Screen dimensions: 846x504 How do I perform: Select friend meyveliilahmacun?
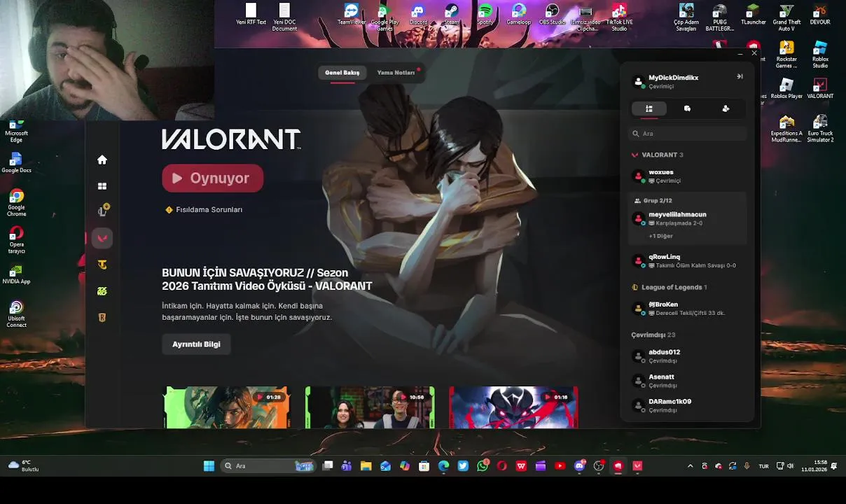[688, 218]
